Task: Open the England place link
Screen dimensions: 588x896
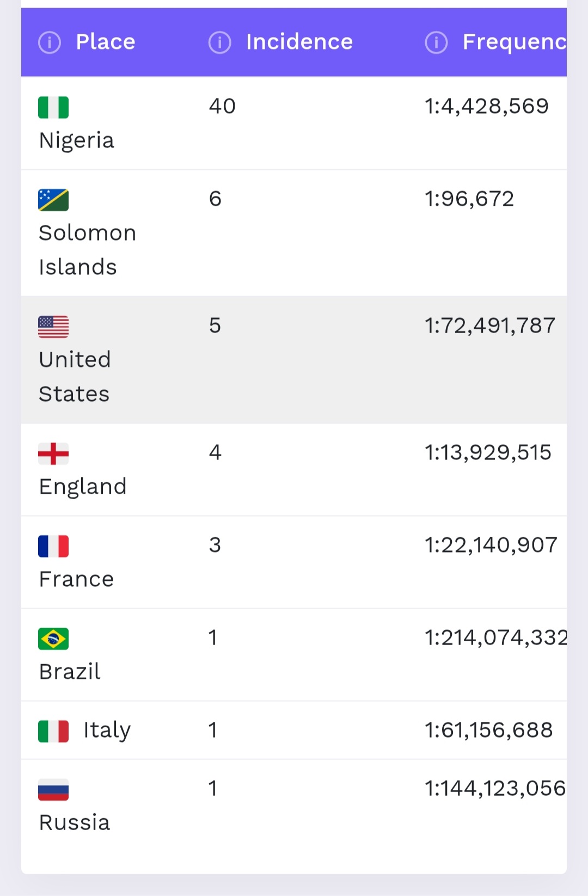Action: pos(83,486)
